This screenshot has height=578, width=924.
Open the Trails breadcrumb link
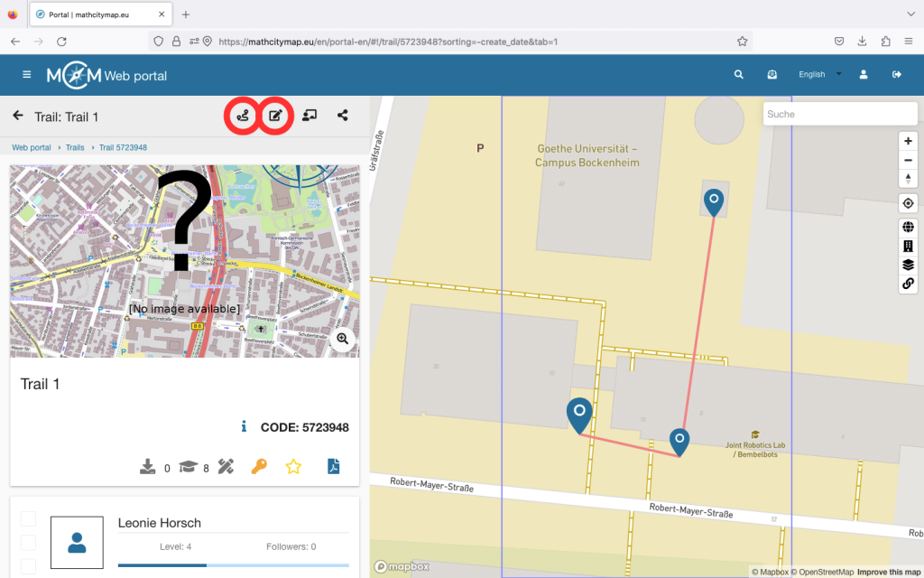75,147
